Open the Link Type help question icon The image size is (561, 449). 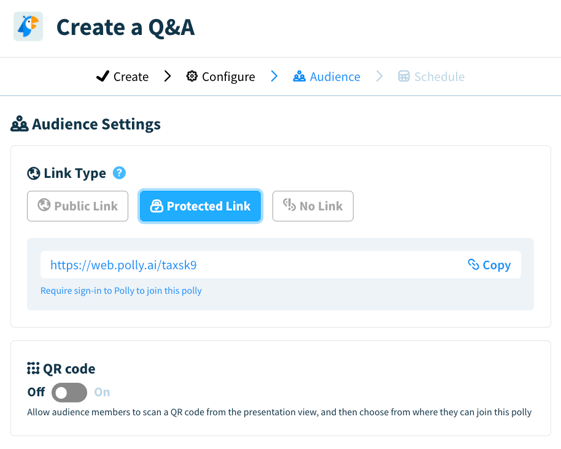(x=119, y=173)
